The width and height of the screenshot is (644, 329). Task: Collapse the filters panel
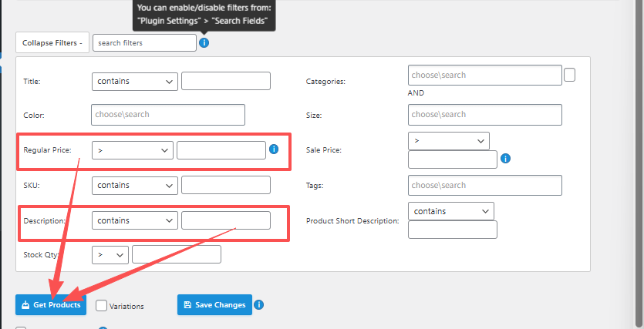(x=52, y=42)
